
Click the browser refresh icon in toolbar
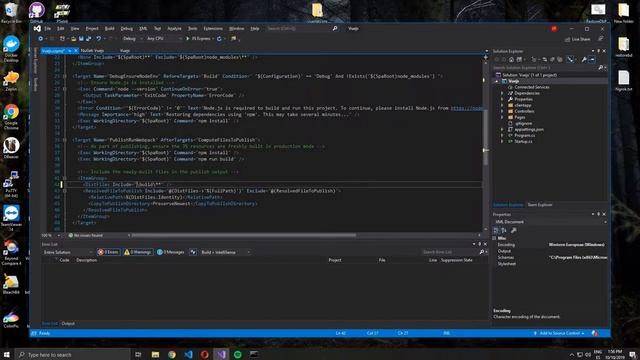tap(219, 39)
